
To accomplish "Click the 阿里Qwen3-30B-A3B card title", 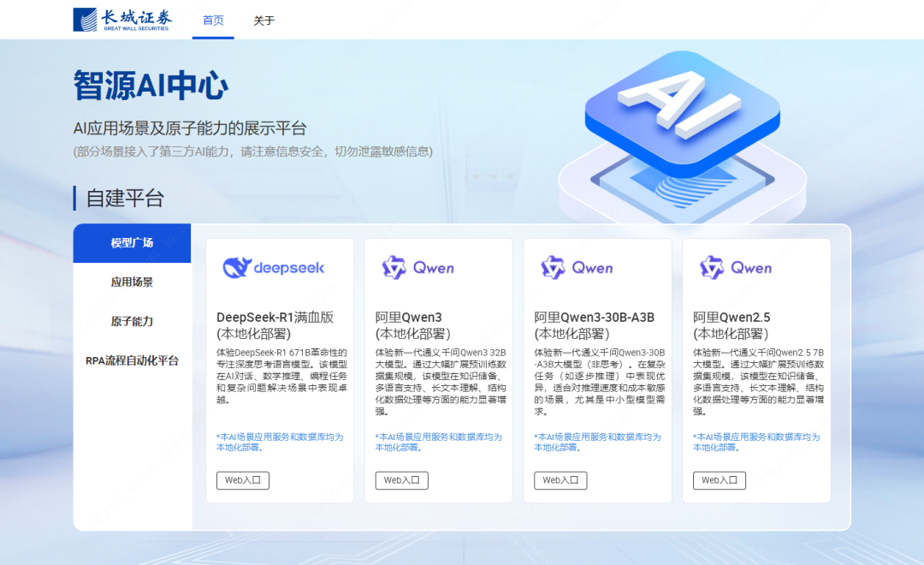I will 594,325.
